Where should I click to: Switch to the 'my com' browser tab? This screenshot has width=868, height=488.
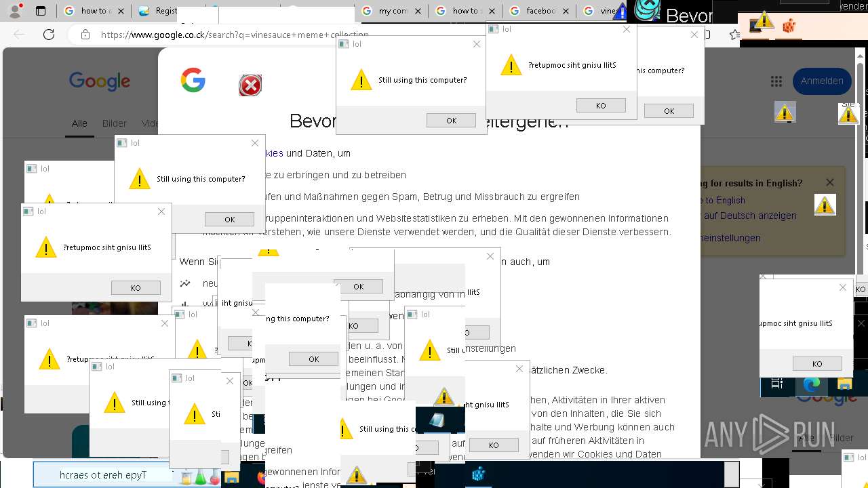392,11
